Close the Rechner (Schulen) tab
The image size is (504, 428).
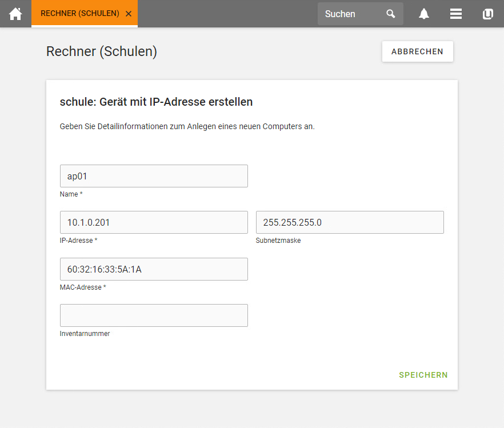[129, 14]
